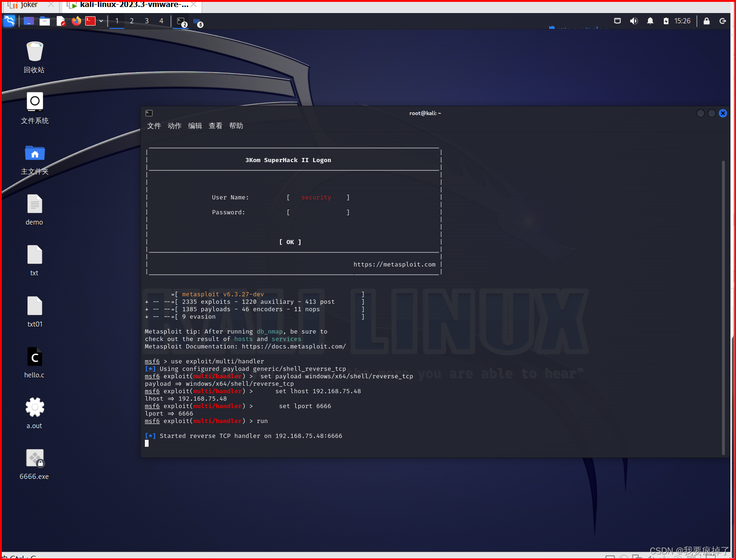The width and height of the screenshot is (736, 560).
Task: Close the kali-linux VM tab
Action: (194, 5)
